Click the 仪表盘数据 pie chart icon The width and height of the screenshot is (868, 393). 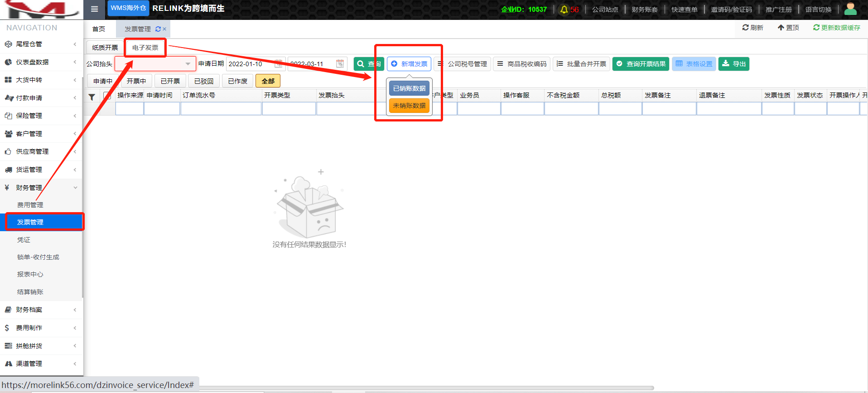[x=8, y=62]
